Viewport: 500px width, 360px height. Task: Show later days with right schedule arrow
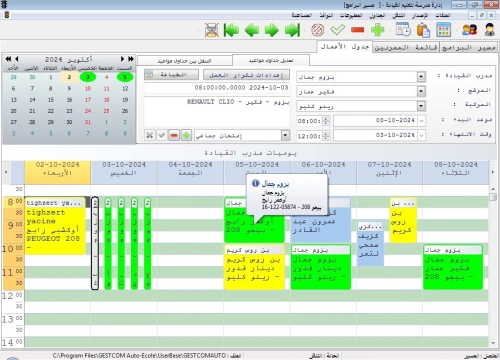point(493,172)
